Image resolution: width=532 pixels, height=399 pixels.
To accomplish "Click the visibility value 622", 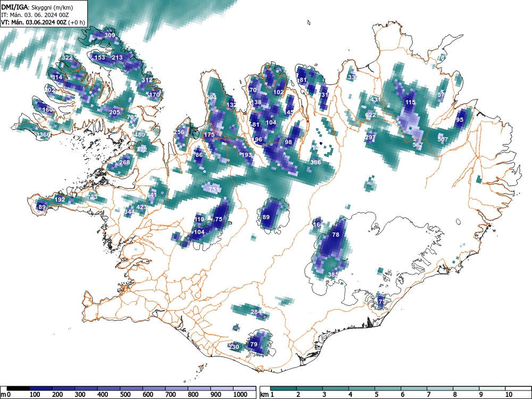I will (370, 115).
